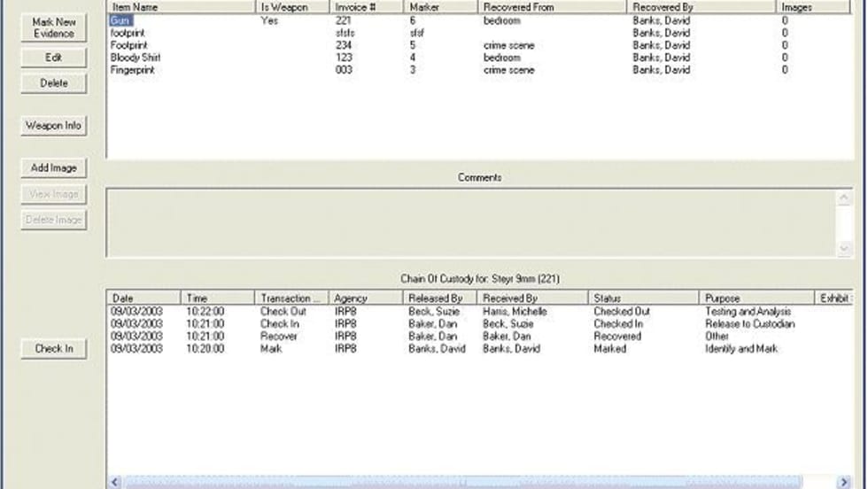Click the Is Weapon column header
868x489 pixels.
tap(293, 7)
